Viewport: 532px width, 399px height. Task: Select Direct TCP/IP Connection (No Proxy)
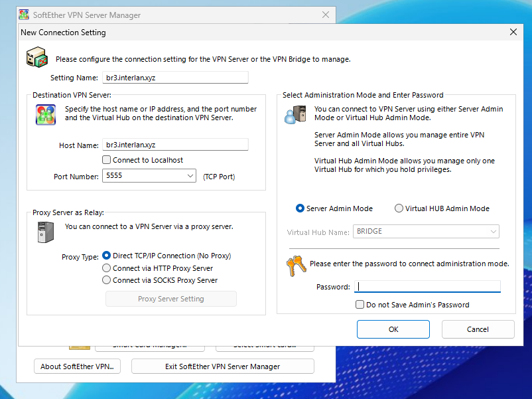pyautogui.click(x=107, y=256)
